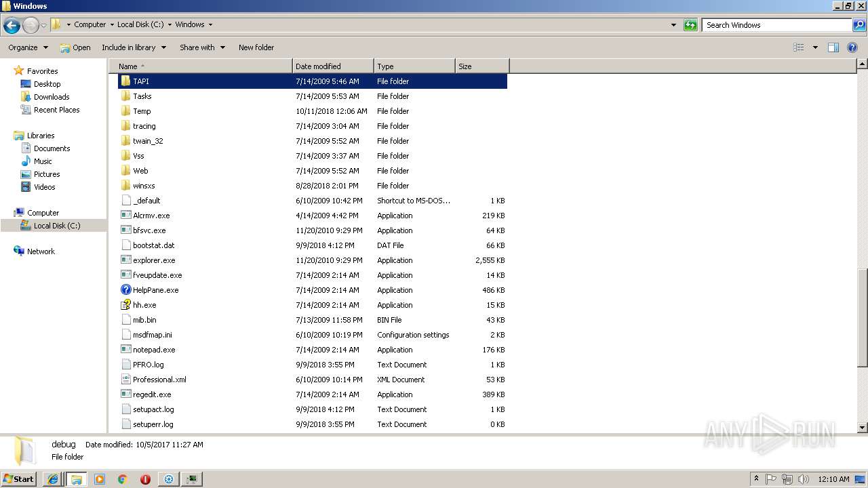Sort by Date modified column header

point(333,66)
